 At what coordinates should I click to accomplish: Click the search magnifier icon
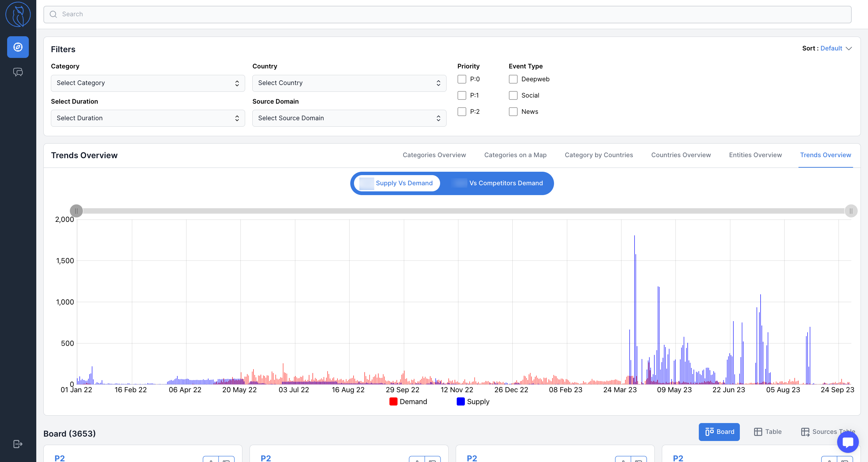pos(53,14)
